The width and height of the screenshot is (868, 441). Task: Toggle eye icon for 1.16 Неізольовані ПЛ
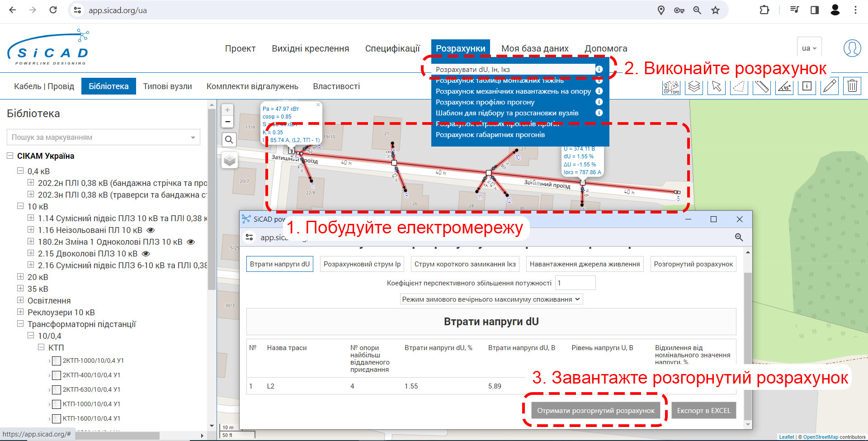tap(151, 230)
